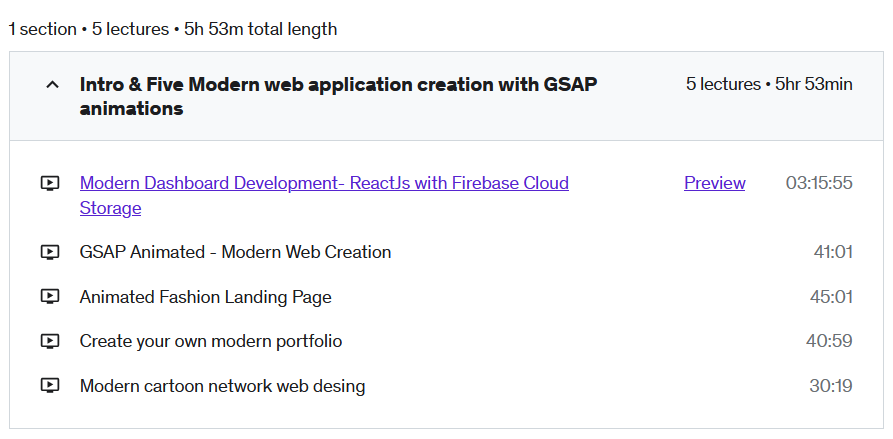Viewport: 893px width, 439px height.
Task: Click the 03:15:55 duration value
Action: tap(819, 183)
